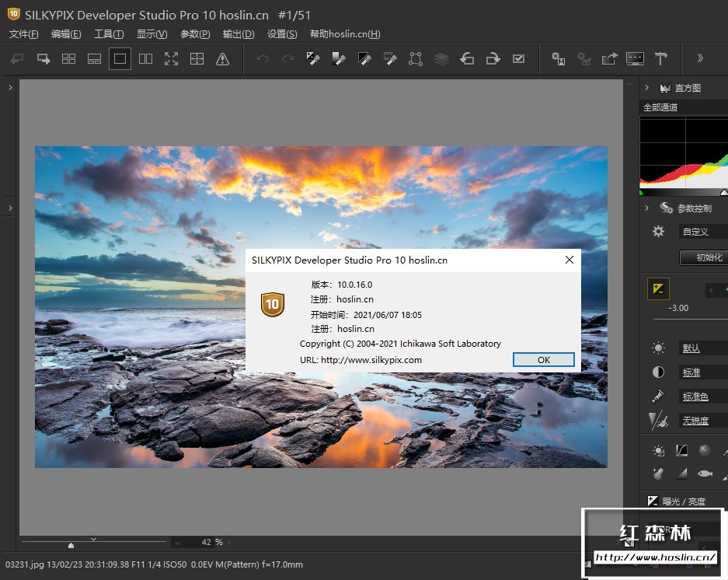
Task: Open the monitor display settings icon
Action: coord(635,59)
